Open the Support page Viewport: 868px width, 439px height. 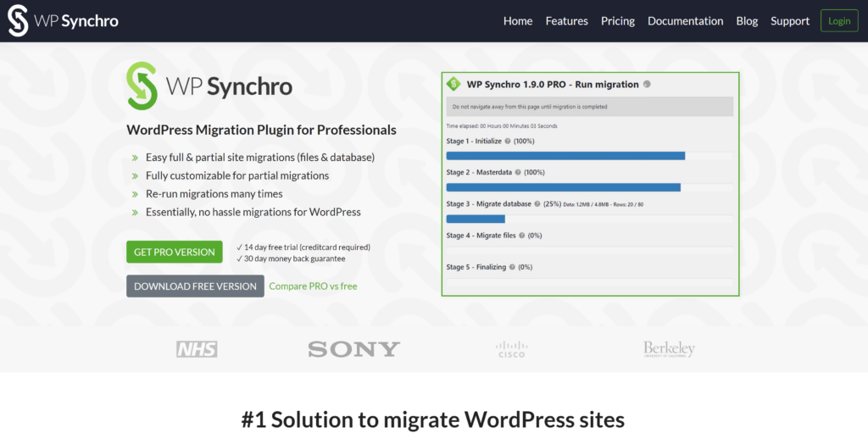(x=790, y=21)
